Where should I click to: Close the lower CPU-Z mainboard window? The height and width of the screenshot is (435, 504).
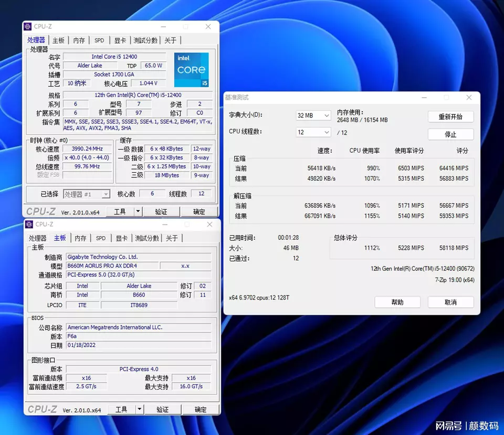point(209,225)
